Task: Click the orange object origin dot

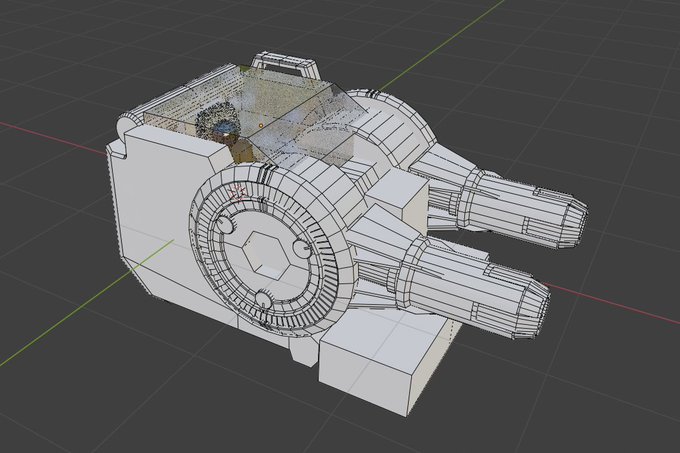Action: coord(261,126)
